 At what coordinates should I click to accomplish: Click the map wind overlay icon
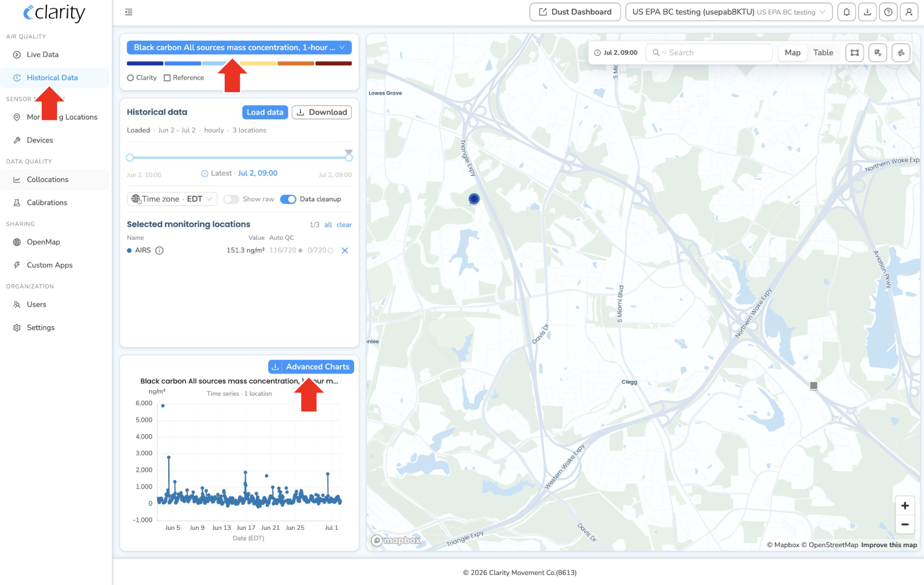click(x=901, y=53)
